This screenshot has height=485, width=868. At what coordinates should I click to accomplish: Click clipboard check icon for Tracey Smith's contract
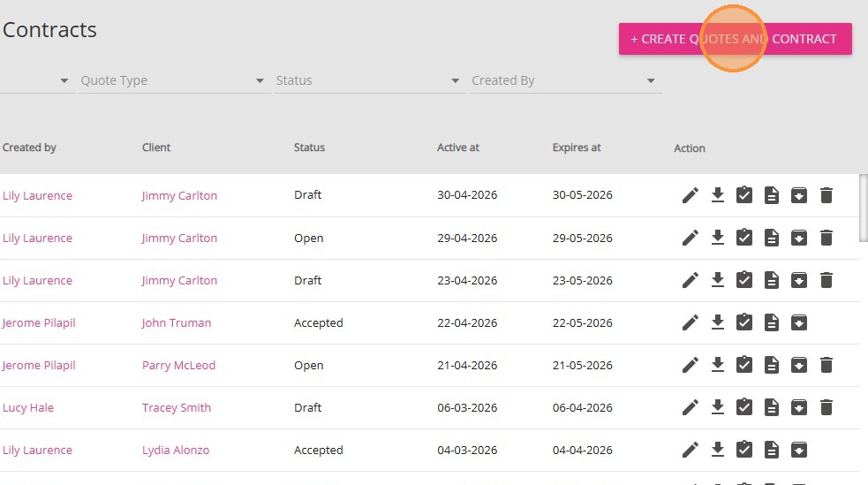tap(744, 407)
